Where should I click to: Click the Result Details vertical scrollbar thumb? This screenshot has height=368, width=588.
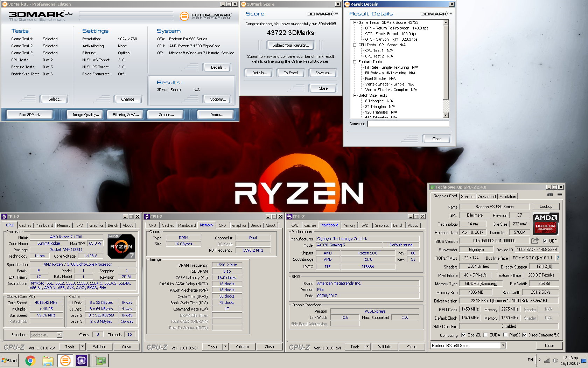click(446, 62)
